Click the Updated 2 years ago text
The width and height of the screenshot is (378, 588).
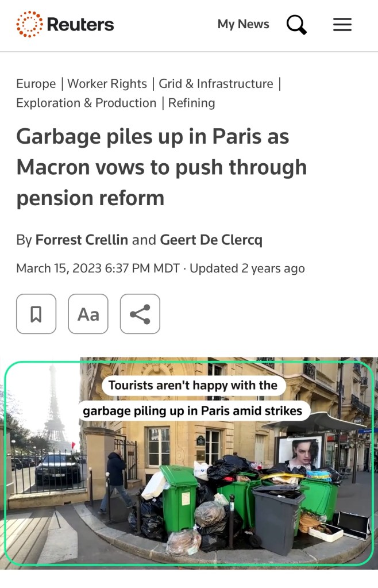(247, 268)
